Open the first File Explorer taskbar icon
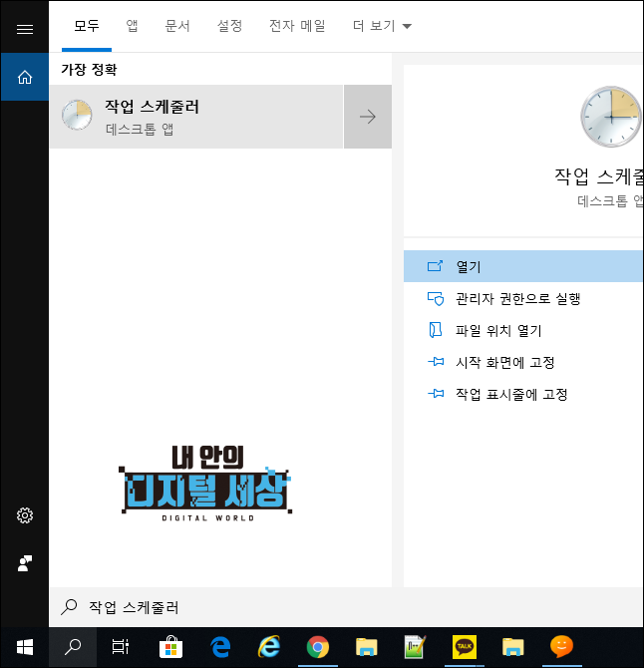This screenshot has width=644, height=668. click(x=366, y=647)
